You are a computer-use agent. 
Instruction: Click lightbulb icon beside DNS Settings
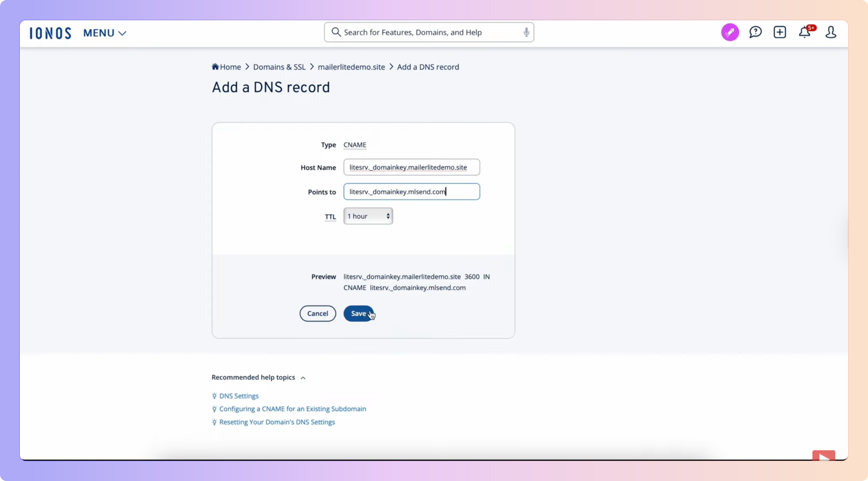click(x=214, y=396)
